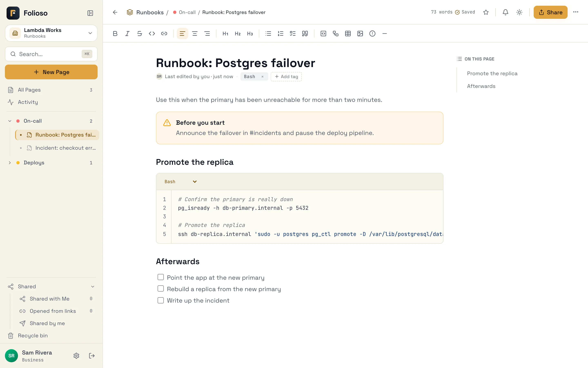The image size is (588, 368).
Task: Expand the Deploys folder
Action: (x=10, y=163)
